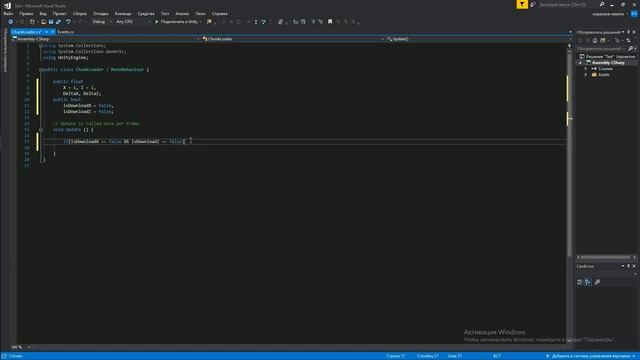The image size is (640, 360).
Task: Open the Assembly-CSharp project navigation dropdown
Action: tap(106, 39)
